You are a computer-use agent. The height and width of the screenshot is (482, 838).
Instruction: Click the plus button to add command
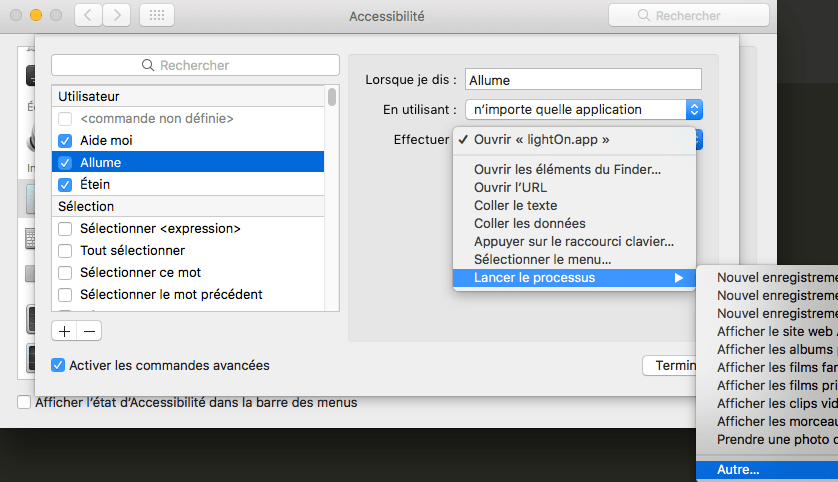click(x=65, y=331)
